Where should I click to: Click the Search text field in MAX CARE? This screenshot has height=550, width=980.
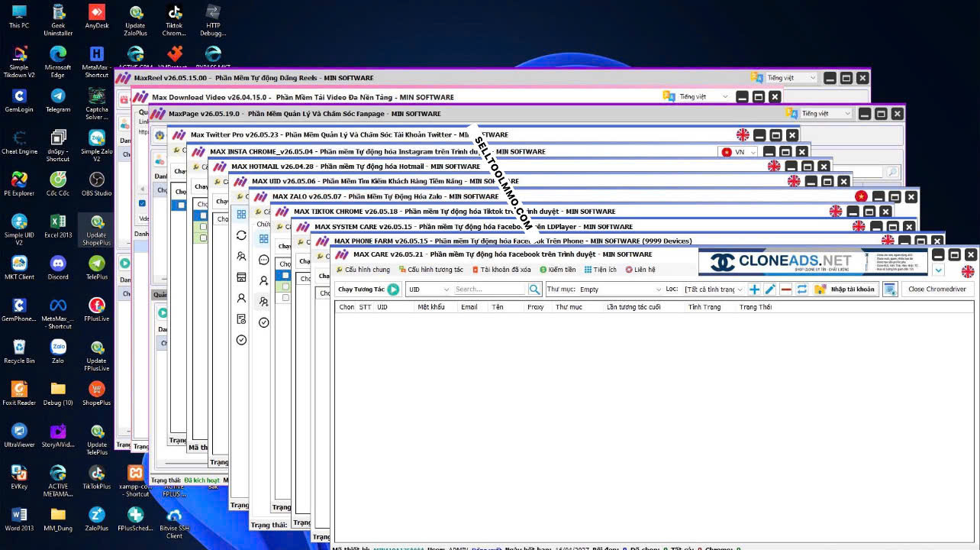coord(490,290)
